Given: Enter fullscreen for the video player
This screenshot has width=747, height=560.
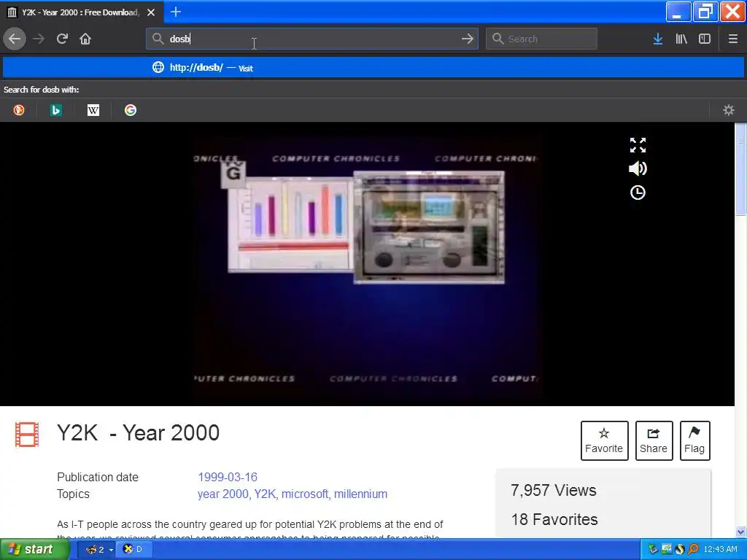Looking at the screenshot, I should pyautogui.click(x=638, y=145).
